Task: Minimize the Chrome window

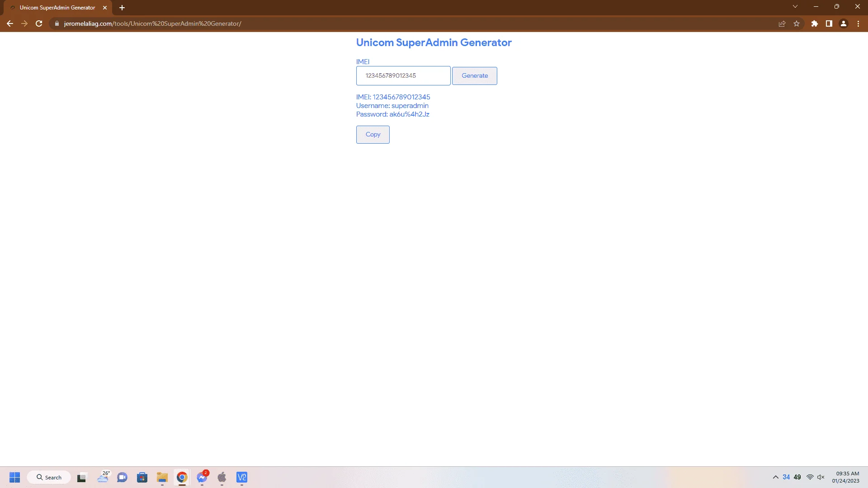Action: point(816,7)
